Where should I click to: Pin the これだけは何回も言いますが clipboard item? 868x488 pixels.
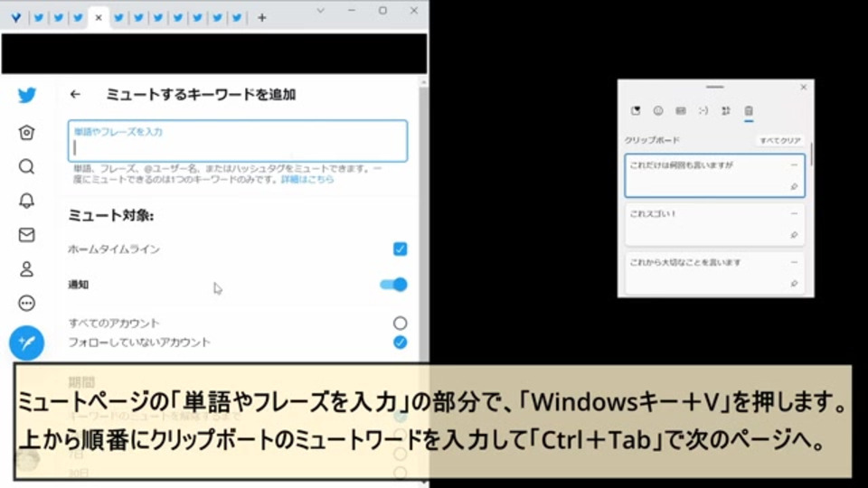pyautogui.click(x=794, y=187)
